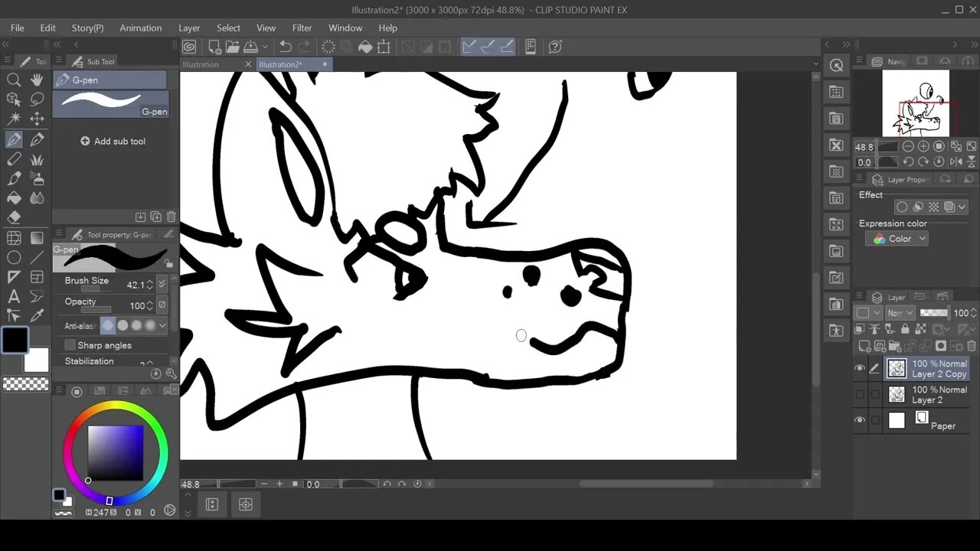The height and width of the screenshot is (551, 980).
Task: Select the Gradient tool
Action: [x=37, y=238]
